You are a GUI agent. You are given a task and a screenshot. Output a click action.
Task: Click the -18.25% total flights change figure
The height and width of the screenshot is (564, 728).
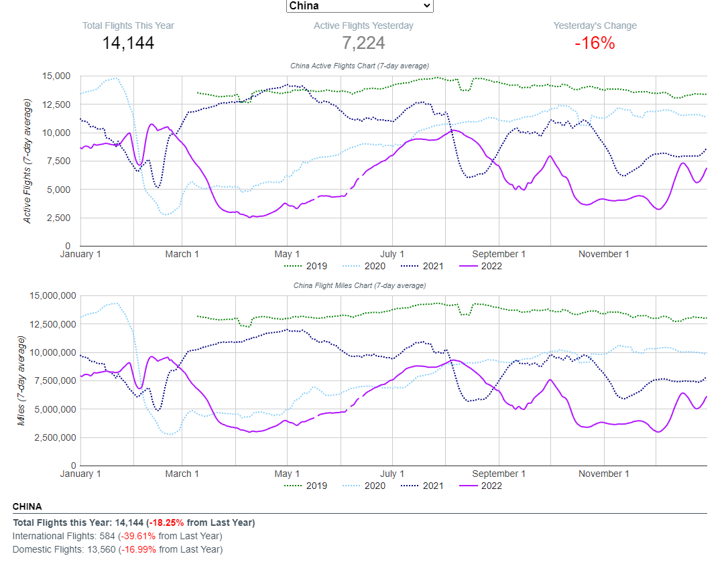[166, 522]
